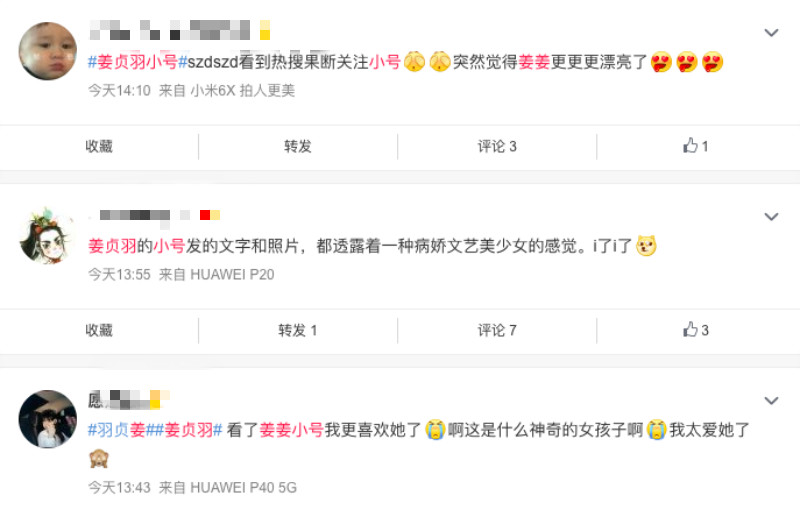Expand second post's options chevron
Viewport: 800px width, 521px height.
click(771, 216)
